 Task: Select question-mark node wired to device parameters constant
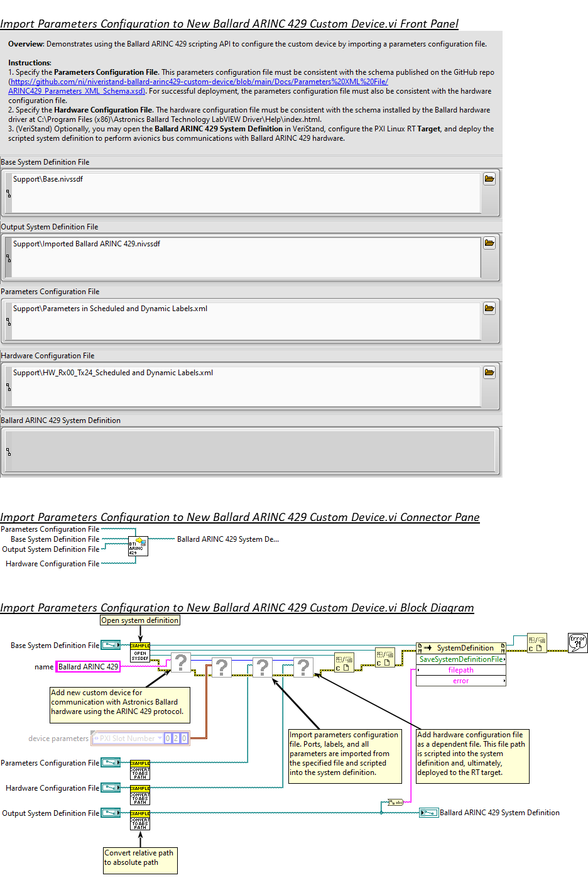[222, 667]
